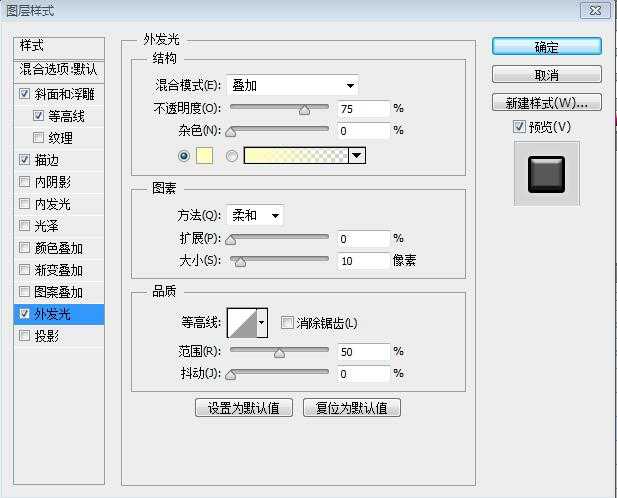Select the solid color radio button

(x=184, y=156)
